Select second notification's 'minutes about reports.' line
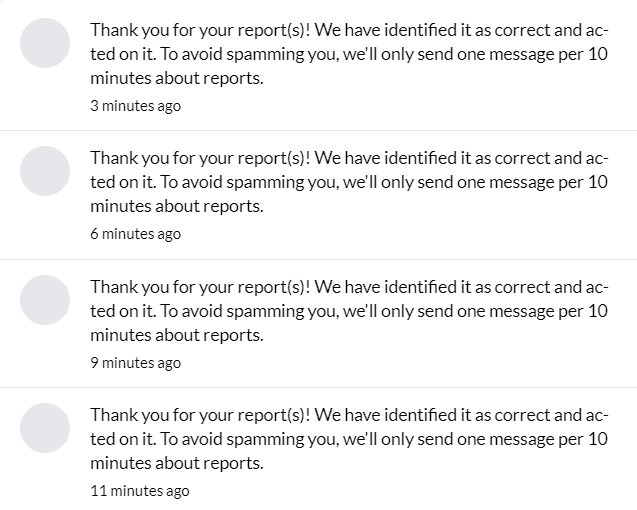 pyautogui.click(x=177, y=206)
